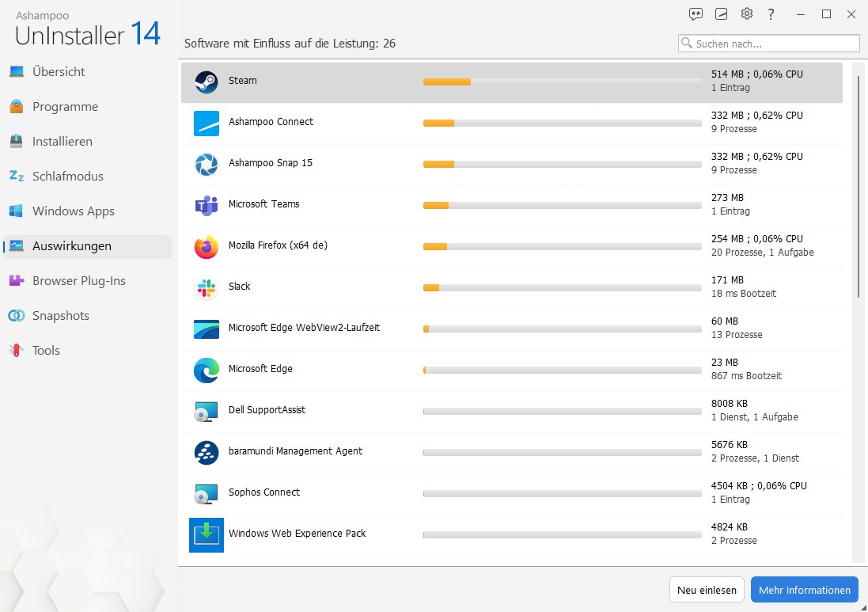Click the search magnifier icon
Viewport: 868px width, 612px height.
point(687,43)
